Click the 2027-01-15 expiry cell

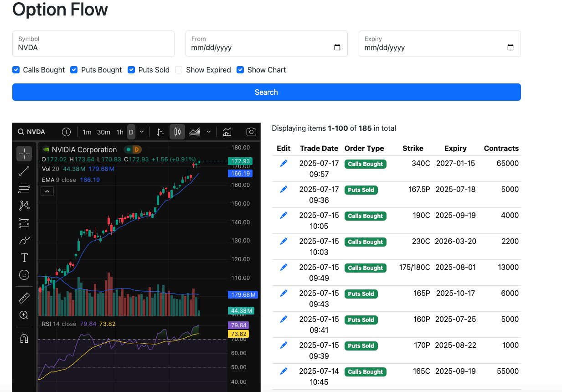(x=455, y=163)
